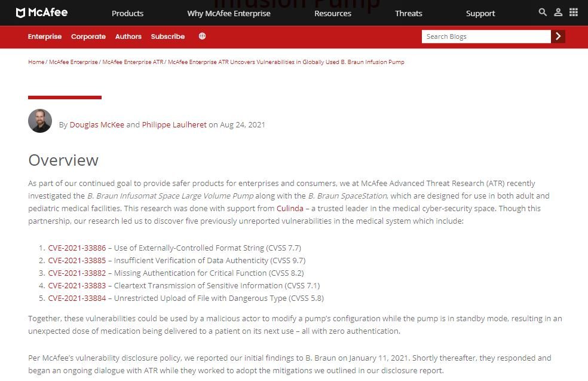This screenshot has height=381, width=588.
Task: Focus the Search Blogs field
Action: [486, 36]
